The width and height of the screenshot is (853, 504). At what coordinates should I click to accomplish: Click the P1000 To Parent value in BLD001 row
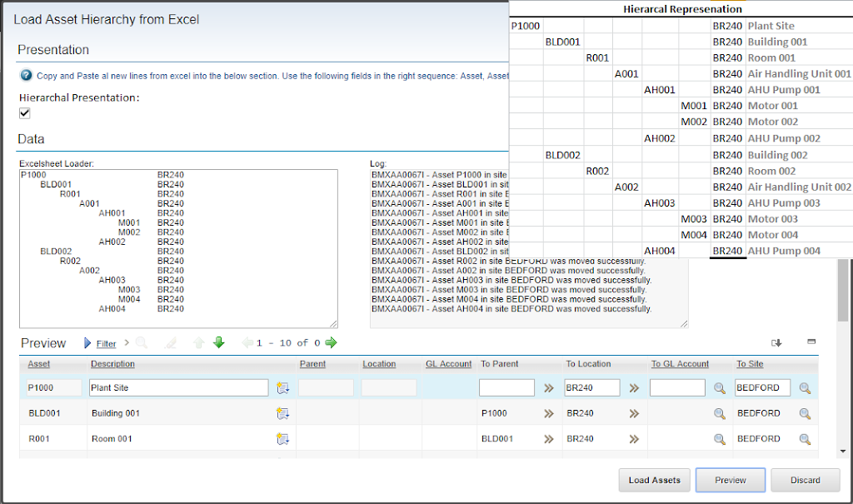tap(494, 413)
